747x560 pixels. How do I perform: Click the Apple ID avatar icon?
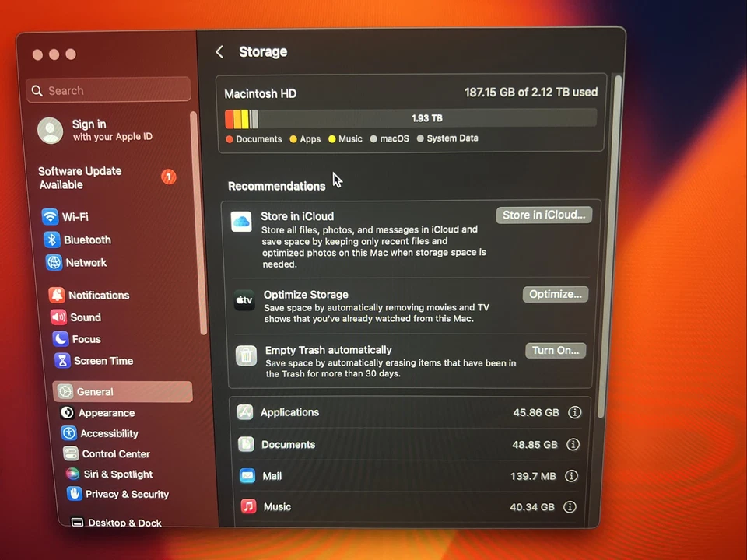point(50,131)
